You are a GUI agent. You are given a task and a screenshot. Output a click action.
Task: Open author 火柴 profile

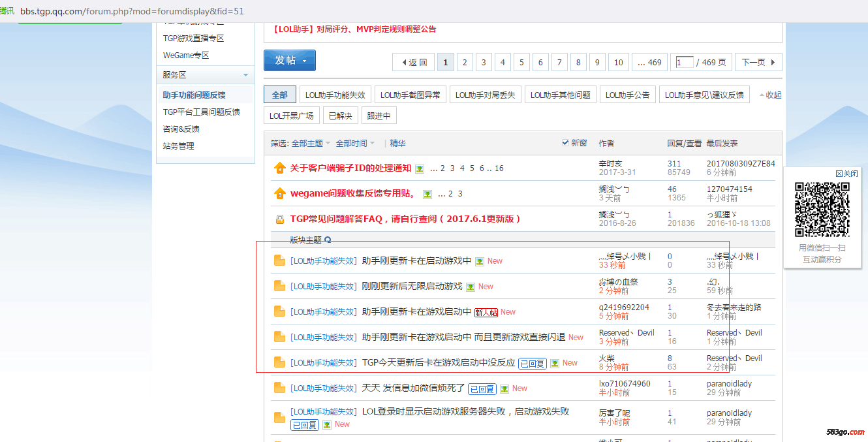[607, 358]
